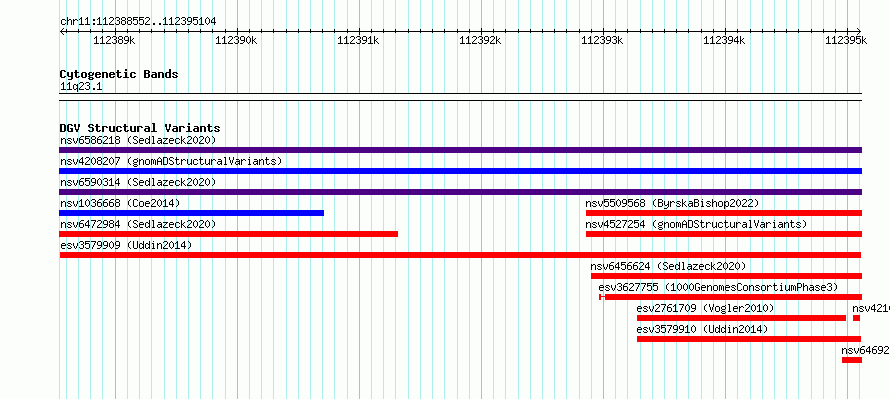Click the nsv6586218 (Sedlazeck2020) variant label
890x399 pixels.
[138, 140]
